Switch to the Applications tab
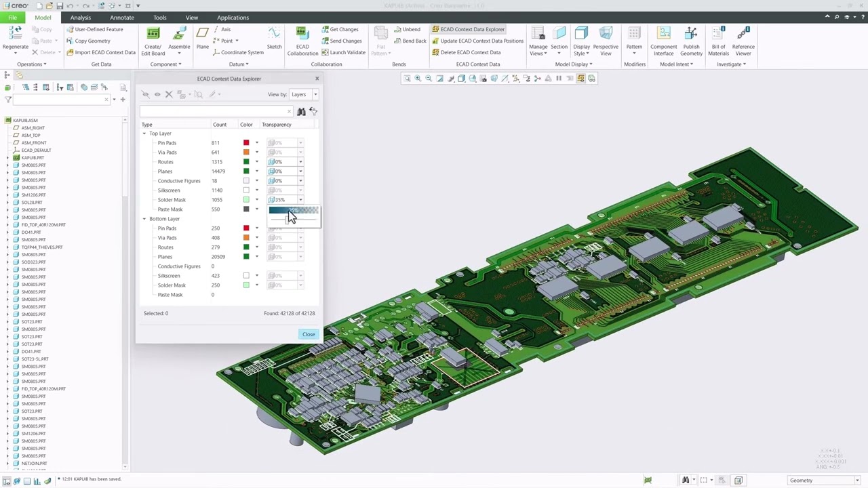 [233, 18]
